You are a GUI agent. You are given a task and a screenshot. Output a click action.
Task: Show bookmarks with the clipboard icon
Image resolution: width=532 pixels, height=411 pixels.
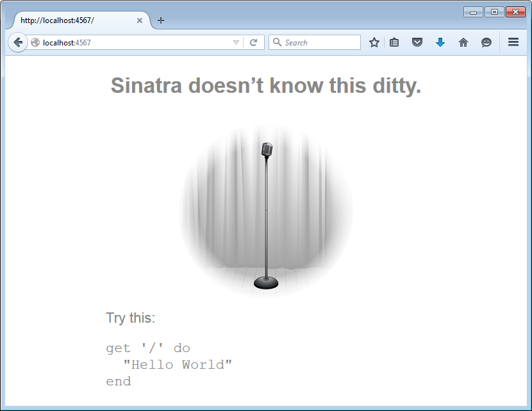pos(394,42)
